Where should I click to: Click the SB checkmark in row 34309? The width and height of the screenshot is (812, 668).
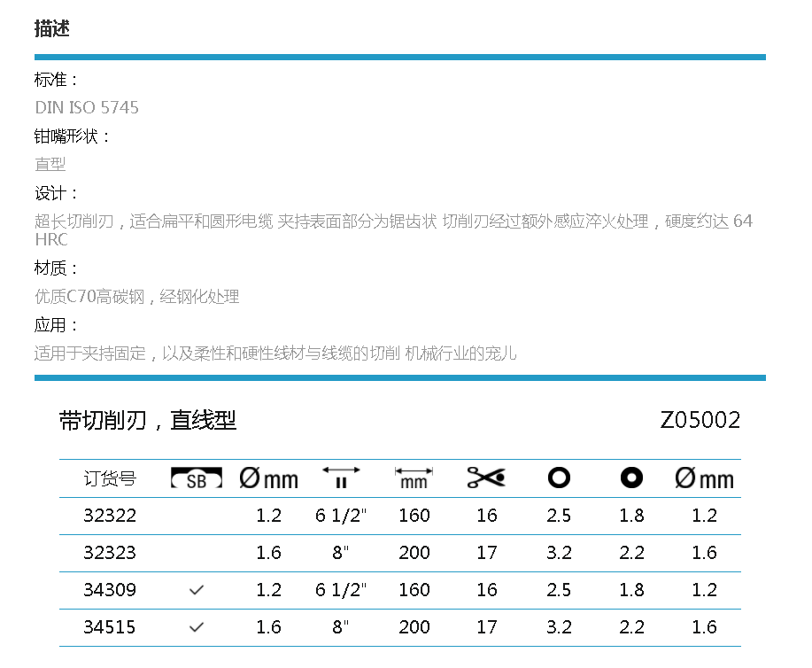[197, 590]
